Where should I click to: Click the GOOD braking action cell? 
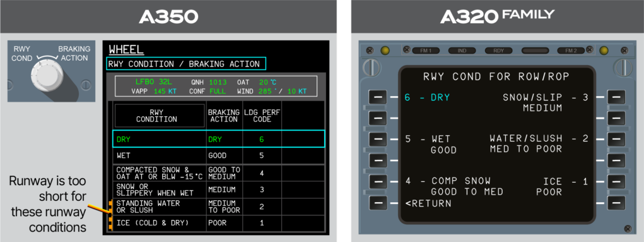pos(224,156)
